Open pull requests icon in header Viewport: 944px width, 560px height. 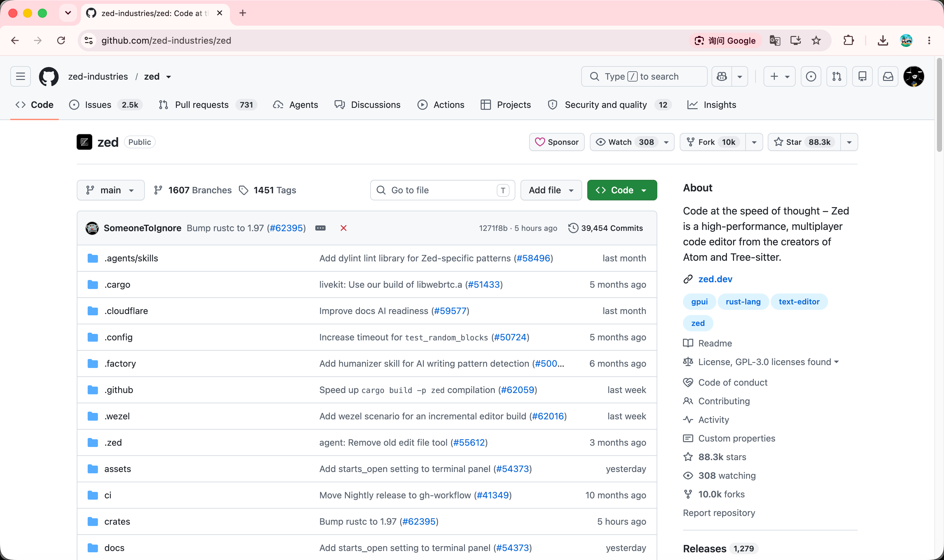[x=836, y=77]
